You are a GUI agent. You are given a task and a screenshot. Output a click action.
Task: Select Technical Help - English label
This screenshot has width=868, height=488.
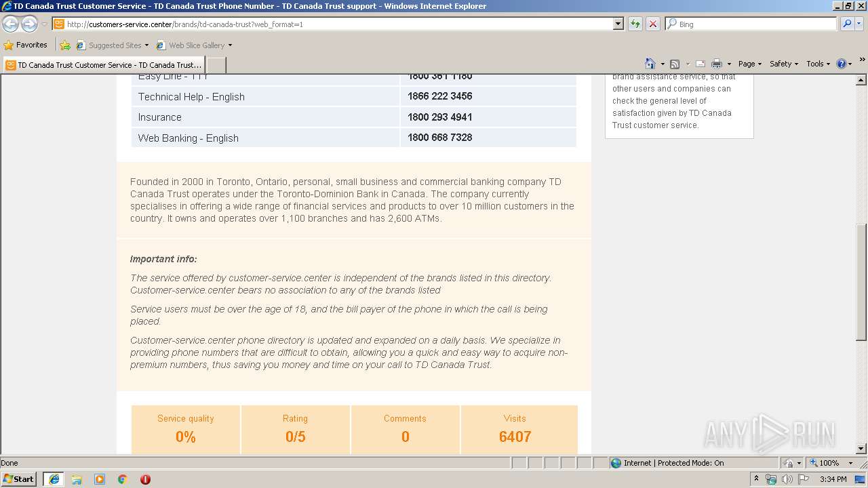[x=191, y=97]
